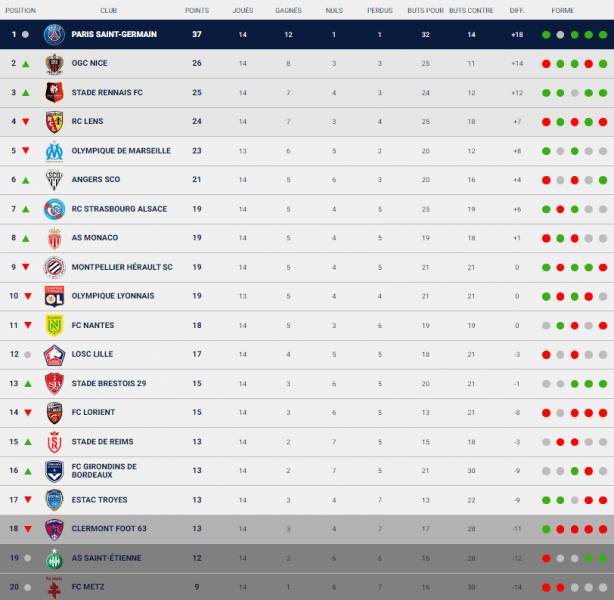Image resolution: width=614 pixels, height=600 pixels.
Task: Click the AS Saint-Étienne green crest
Action: 54,558
